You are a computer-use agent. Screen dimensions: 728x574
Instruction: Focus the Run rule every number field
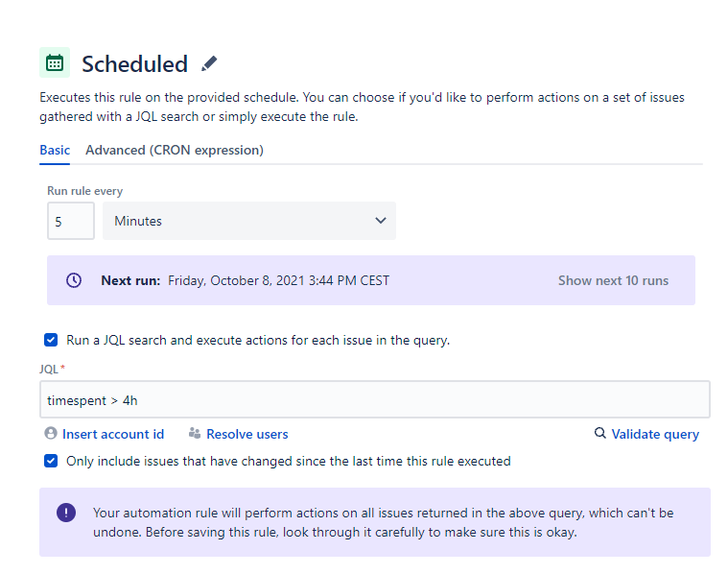(70, 221)
